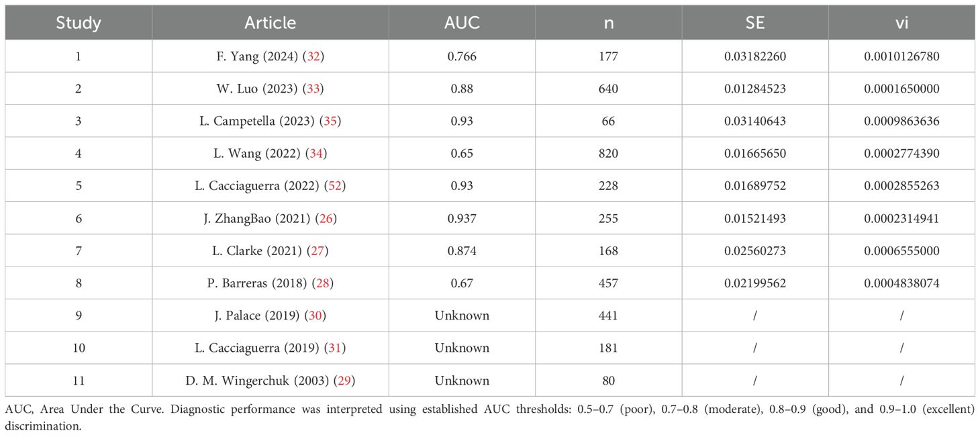Click the vi column header
980x435 pixels.
[x=901, y=23]
